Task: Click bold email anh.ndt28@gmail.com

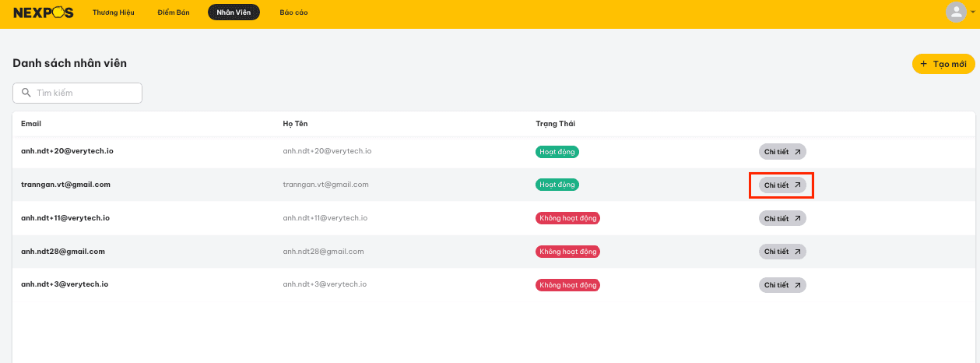Action: pos(63,252)
